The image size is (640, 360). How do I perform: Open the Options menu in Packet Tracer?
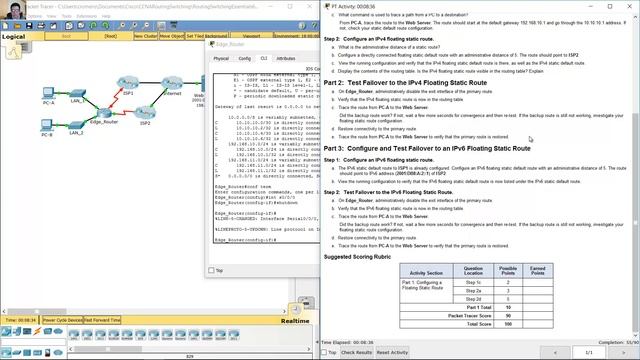click(34, 16)
